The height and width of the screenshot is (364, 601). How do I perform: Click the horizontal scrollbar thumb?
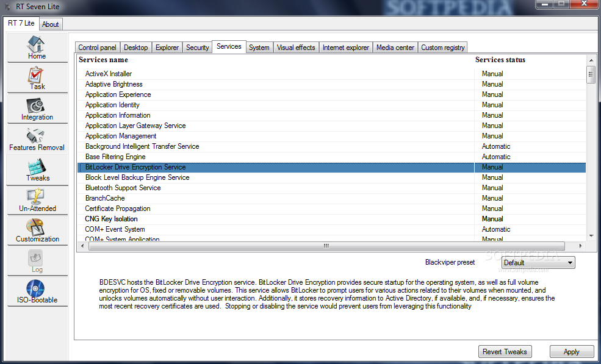click(x=326, y=246)
